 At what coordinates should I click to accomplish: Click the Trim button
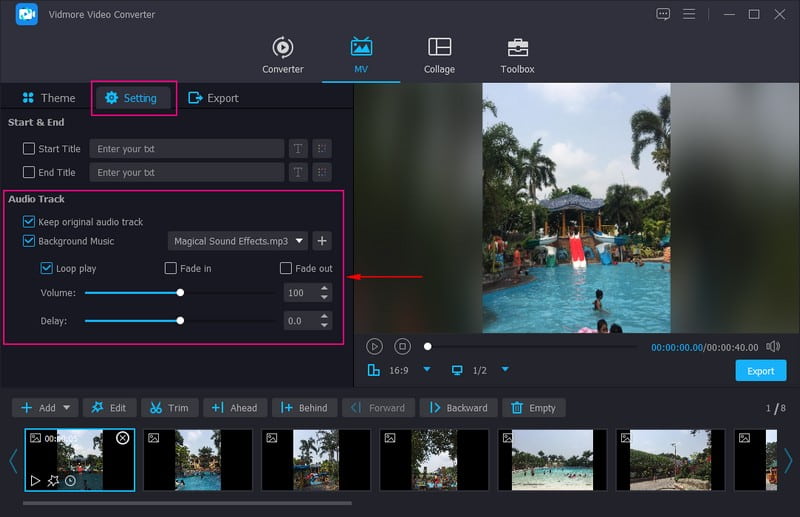[x=169, y=408]
